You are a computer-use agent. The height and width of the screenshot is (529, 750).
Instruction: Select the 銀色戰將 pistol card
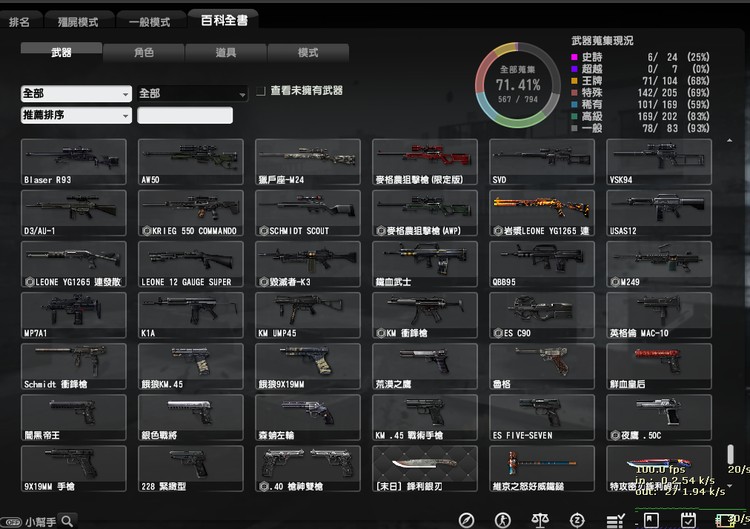point(191,418)
